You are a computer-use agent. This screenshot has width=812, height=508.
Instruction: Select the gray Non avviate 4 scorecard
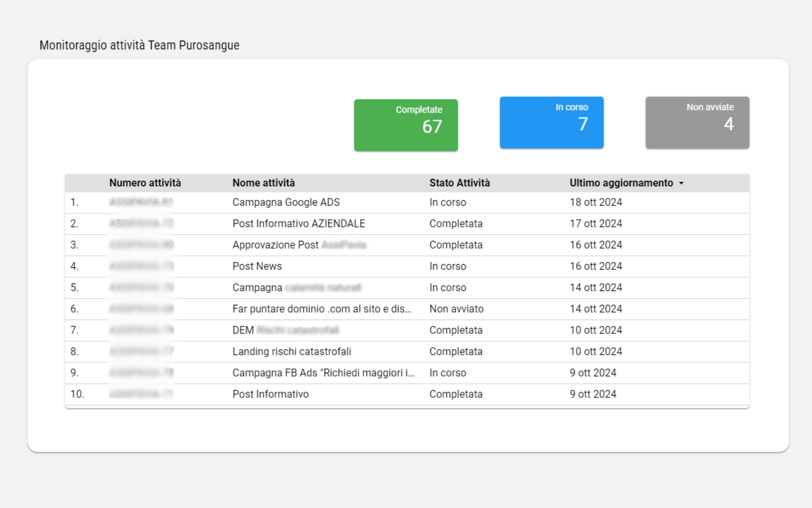coord(697,123)
